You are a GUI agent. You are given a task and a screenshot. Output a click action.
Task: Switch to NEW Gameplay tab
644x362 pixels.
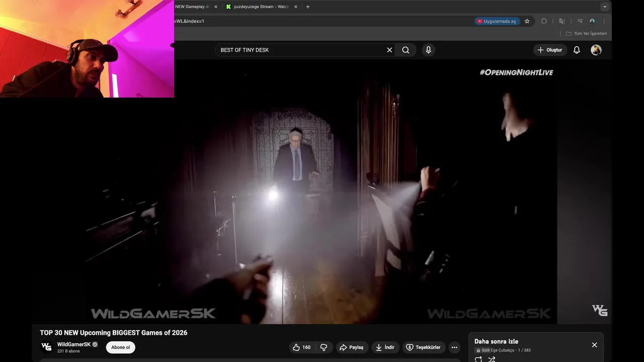[x=192, y=7]
